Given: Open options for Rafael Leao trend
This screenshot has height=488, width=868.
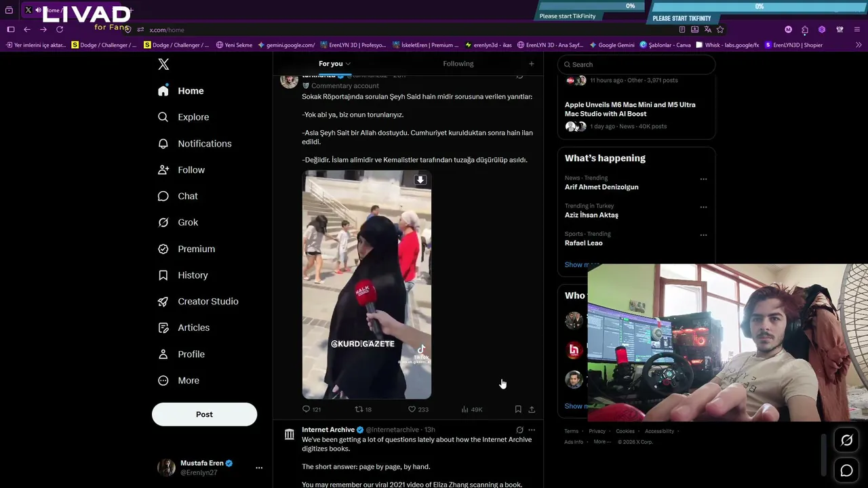Looking at the screenshot, I should [x=703, y=235].
